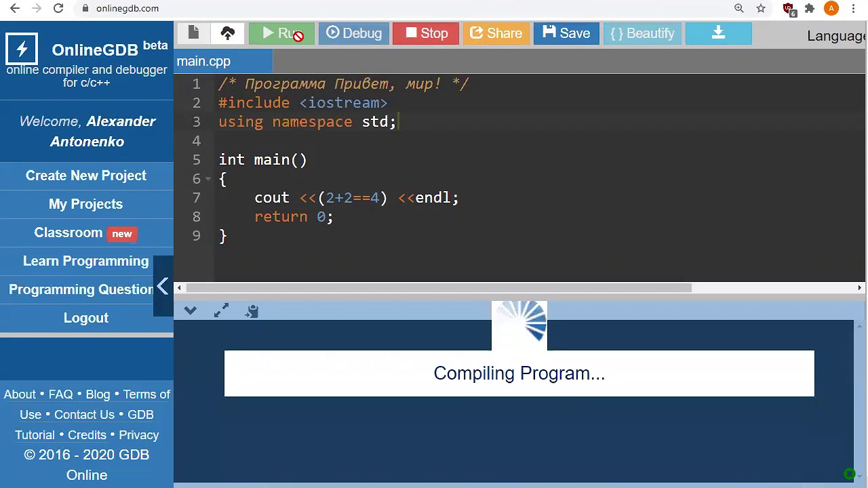Open Create New Project
The image size is (868, 488).
86,176
